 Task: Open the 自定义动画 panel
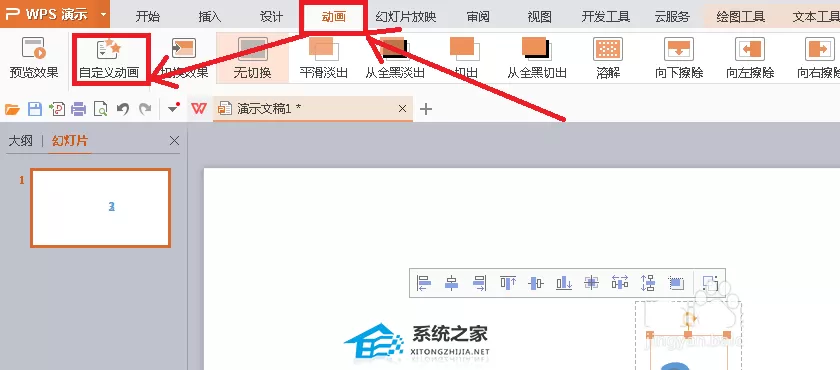(109, 58)
